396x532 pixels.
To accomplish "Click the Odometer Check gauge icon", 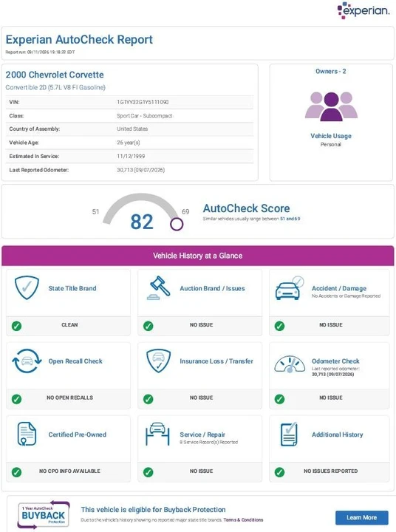I will tap(290, 364).
